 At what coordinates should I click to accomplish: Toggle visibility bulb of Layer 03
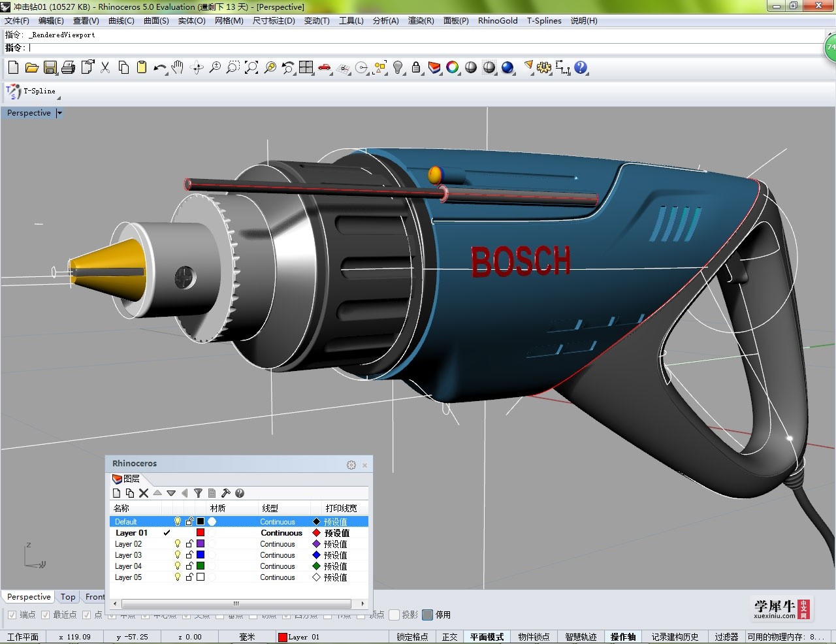point(177,555)
